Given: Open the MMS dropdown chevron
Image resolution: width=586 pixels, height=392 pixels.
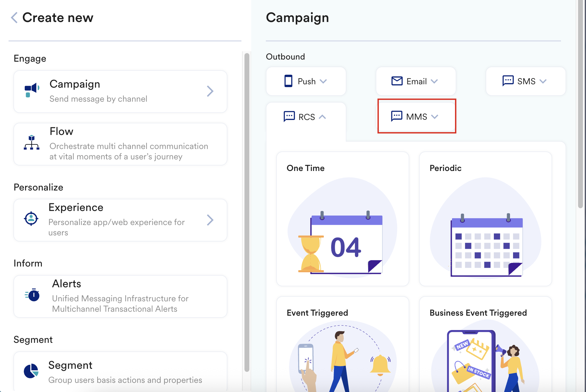Looking at the screenshot, I should [435, 117].
